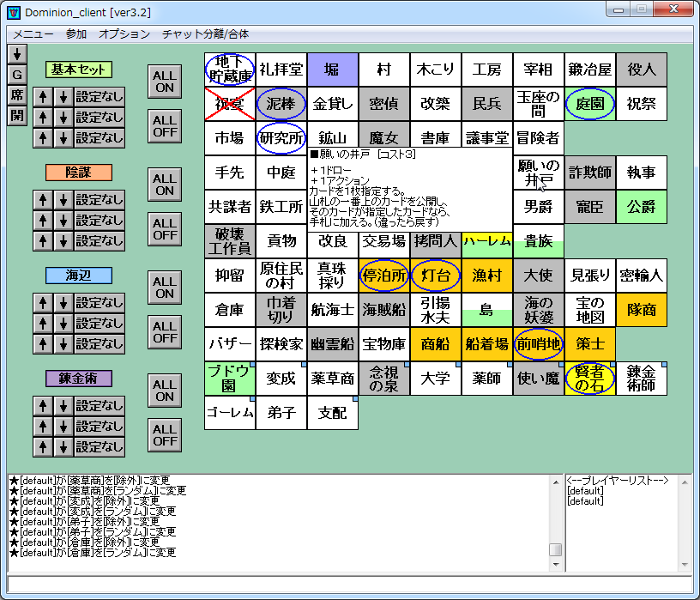Click the orange 陰謀 label
This screenshot has height=600, width=700.
(x=79, y=173)
